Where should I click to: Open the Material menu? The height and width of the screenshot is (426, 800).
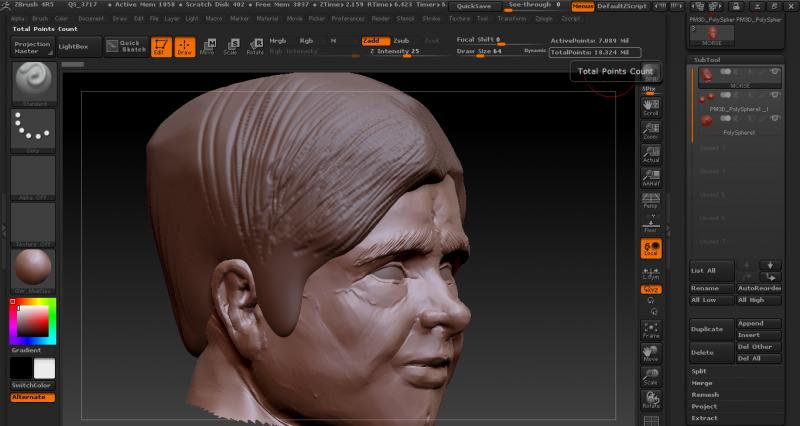(267, 18)
